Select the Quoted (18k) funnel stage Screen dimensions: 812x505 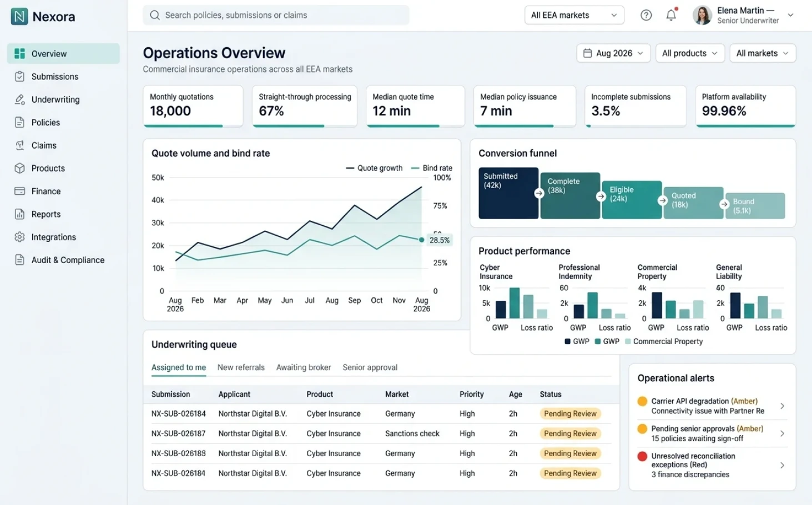tap(693, 203)
